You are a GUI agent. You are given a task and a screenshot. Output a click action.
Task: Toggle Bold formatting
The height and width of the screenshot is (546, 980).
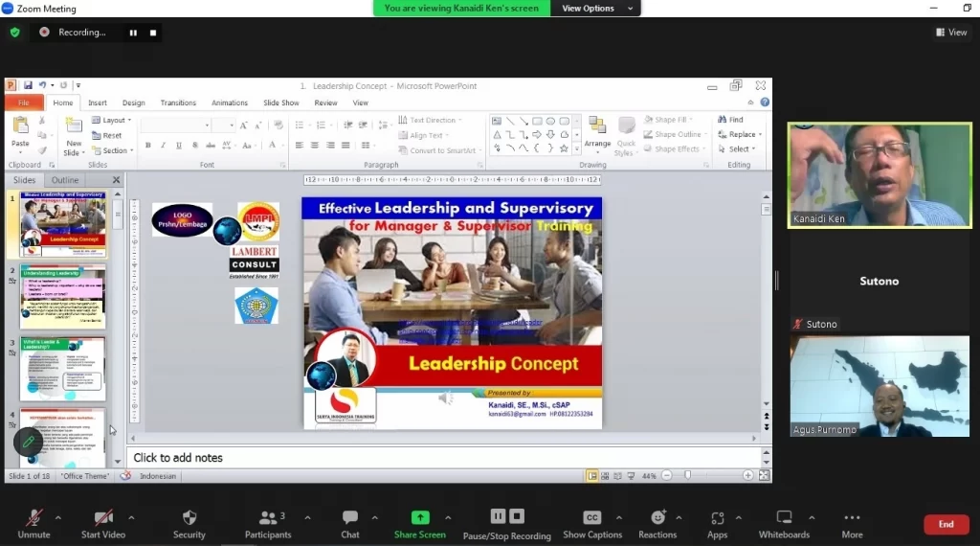tap(148, 145)
